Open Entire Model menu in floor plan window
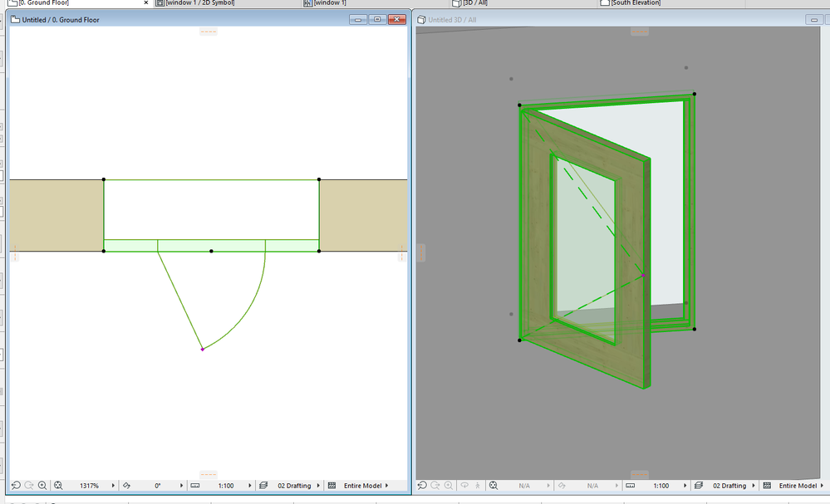Screen dimensions: 830x504 [387, 486]
